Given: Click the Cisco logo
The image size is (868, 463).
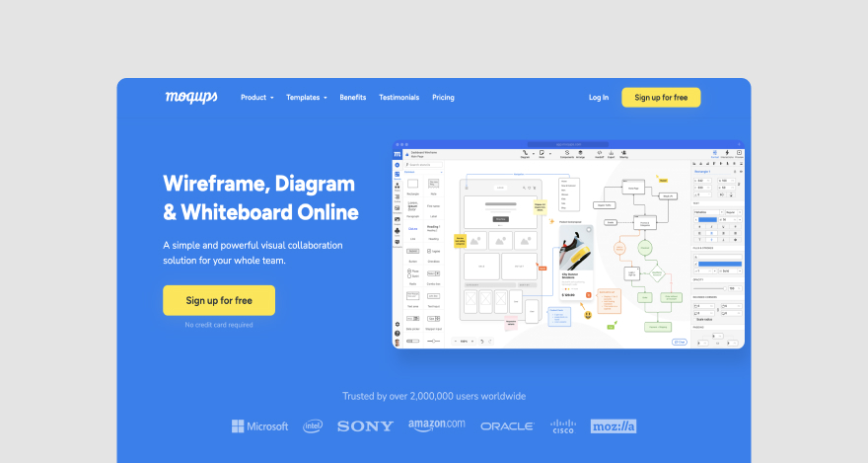Looking at the screenshot, I should [x=563, y=425].
